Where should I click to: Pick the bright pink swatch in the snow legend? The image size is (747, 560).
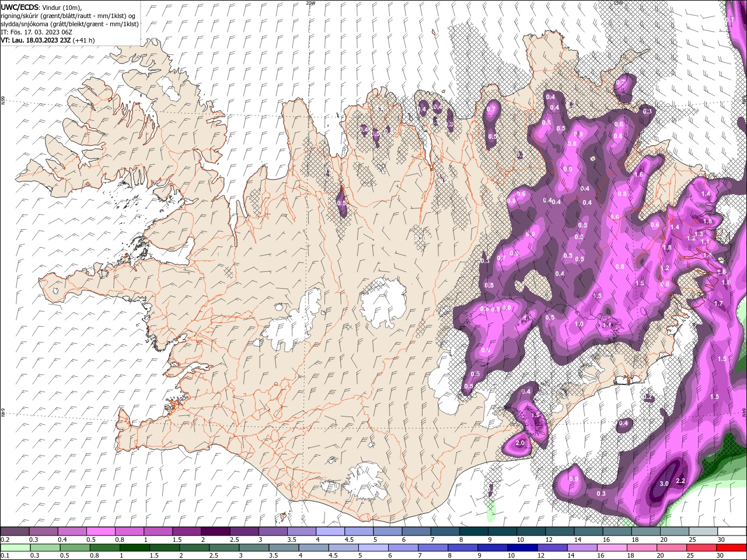(100, 531)
